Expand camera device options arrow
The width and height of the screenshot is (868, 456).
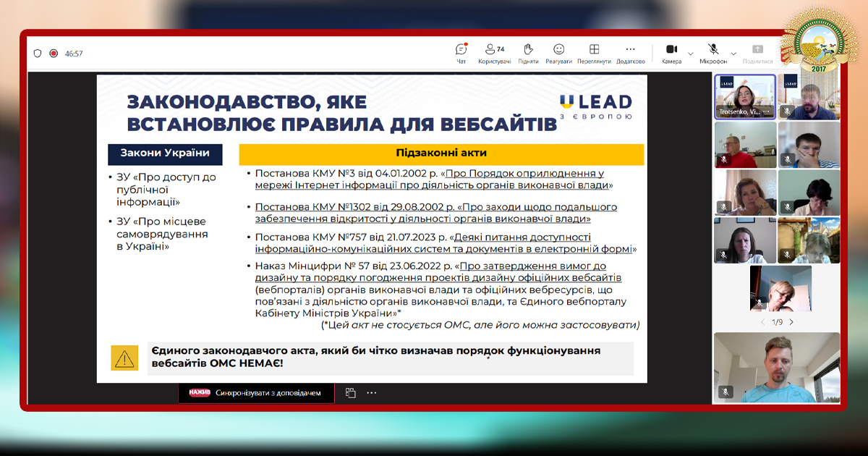(690, 54)
